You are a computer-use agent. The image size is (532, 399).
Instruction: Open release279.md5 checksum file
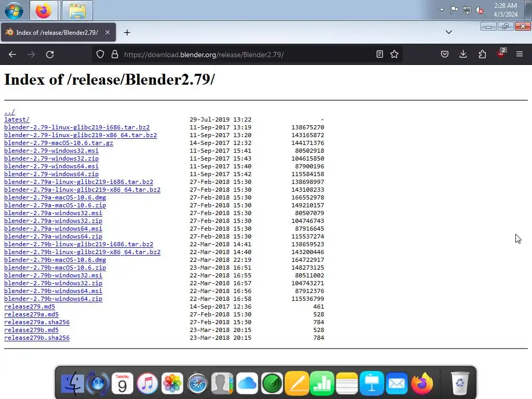[30, 307]
